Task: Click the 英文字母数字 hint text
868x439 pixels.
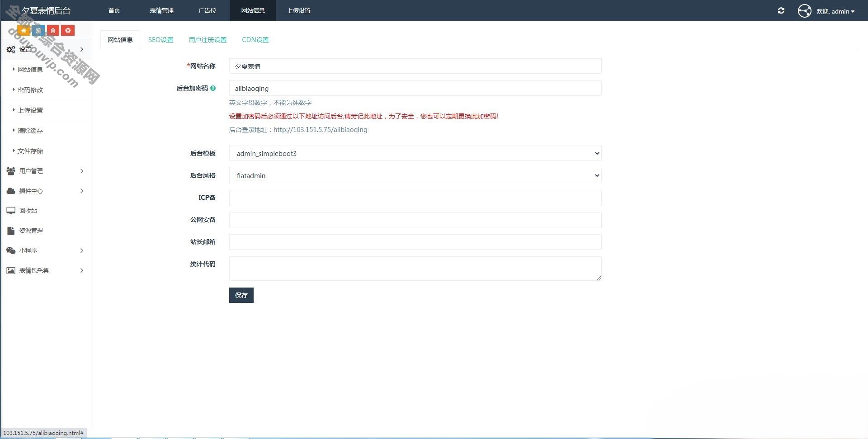Action: point(270,103)
